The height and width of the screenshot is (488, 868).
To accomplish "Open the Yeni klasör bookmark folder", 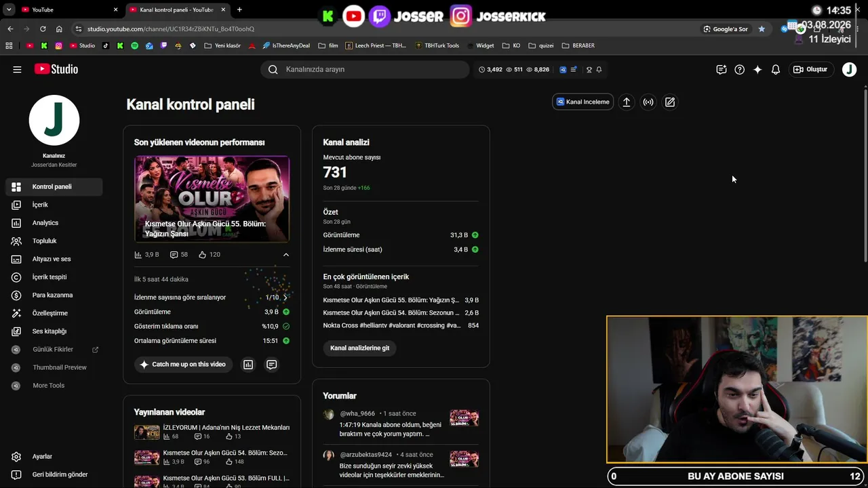I will click(222, 45).
